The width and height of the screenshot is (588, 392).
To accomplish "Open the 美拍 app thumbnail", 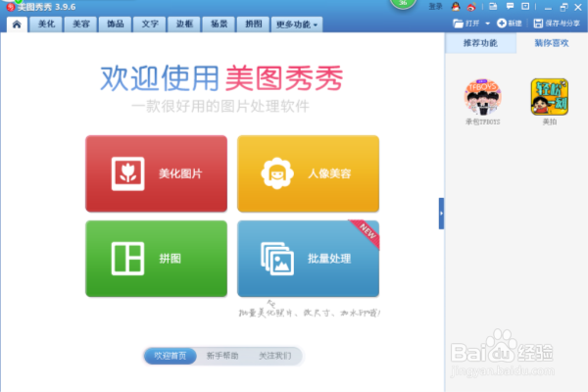I will pos(550,97).
